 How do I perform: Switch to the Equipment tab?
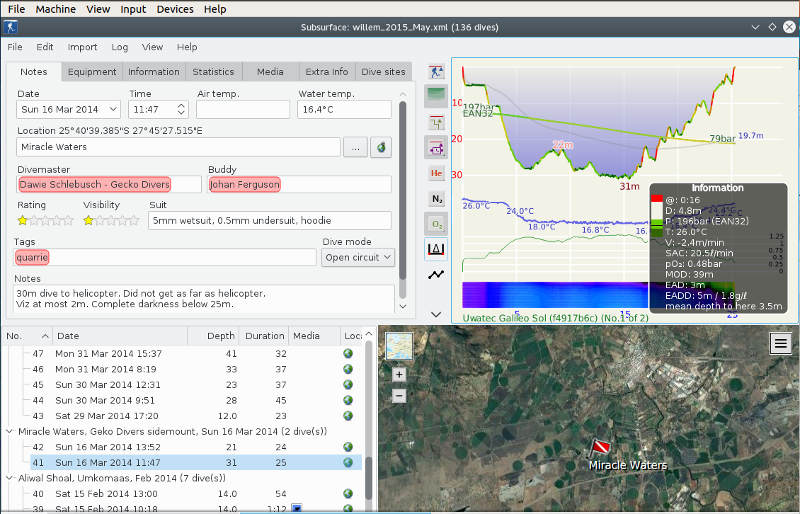pyautogui.click(x=92, y=72)
